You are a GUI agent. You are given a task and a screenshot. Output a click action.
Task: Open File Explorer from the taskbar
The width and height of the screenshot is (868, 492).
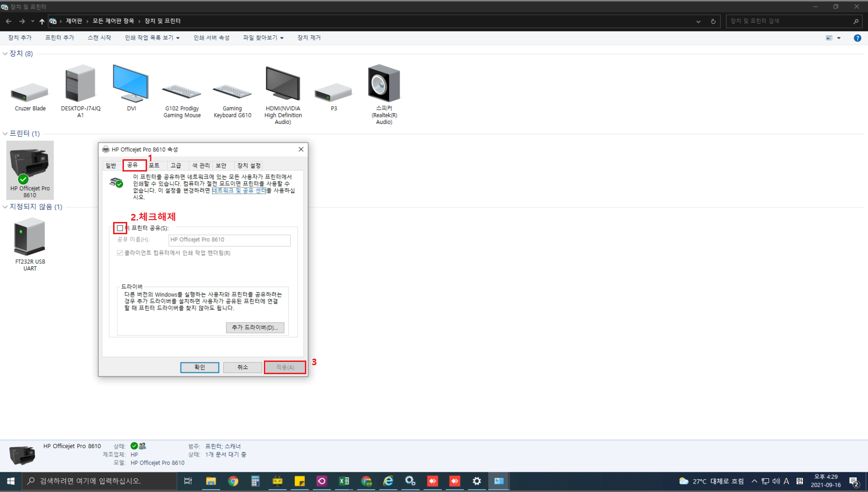coord(211,481)
